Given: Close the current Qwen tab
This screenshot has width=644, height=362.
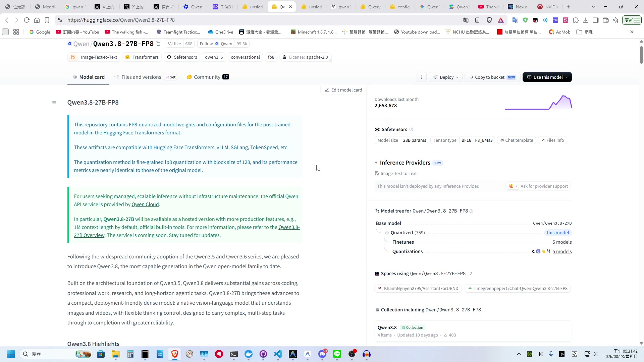Looking at the screenshot, I should tap(290, 7).
